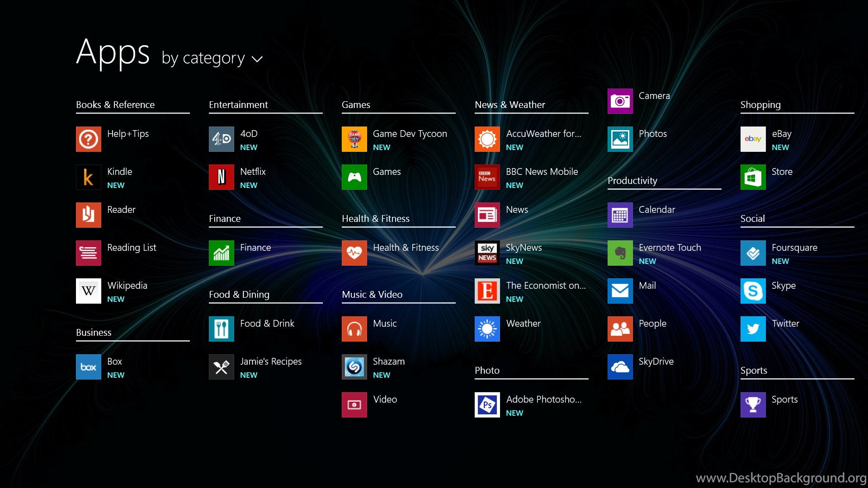The width and height of the screenshot is (868, 488).
Task: Launch the Skype app icon
Action: coord(753,291)
